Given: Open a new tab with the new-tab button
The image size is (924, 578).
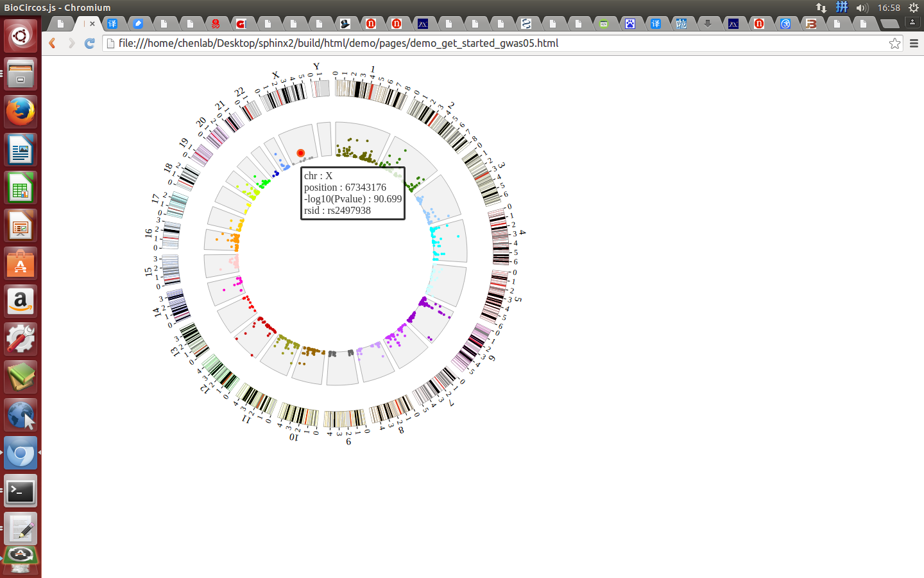Looking at the screenshot, I should tap(889, 24).
